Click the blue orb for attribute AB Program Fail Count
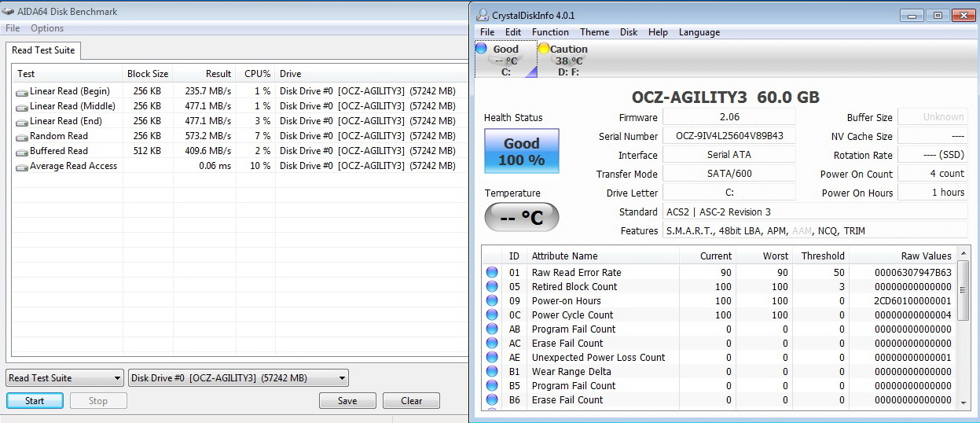 point(492,329)
